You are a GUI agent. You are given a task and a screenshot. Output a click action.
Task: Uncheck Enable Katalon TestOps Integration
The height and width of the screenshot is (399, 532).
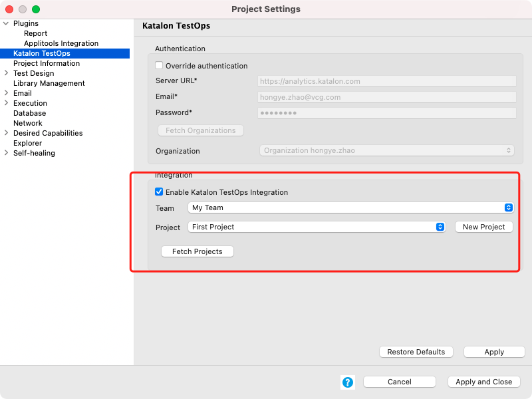click(159, 192)
